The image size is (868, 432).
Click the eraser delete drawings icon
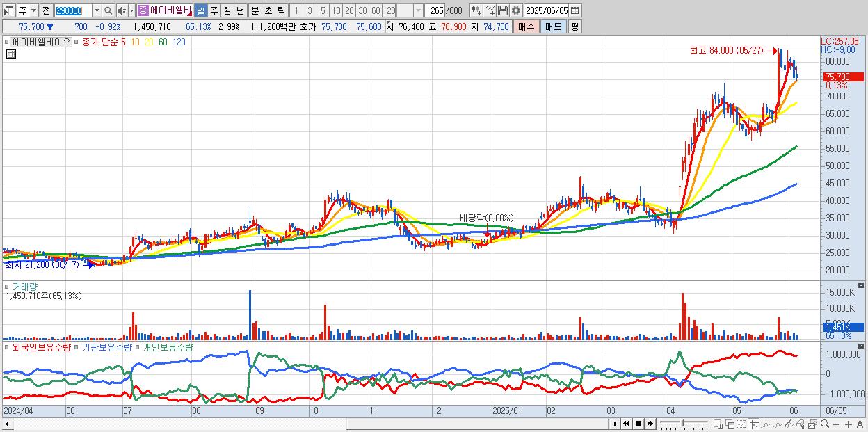(801, 424)
